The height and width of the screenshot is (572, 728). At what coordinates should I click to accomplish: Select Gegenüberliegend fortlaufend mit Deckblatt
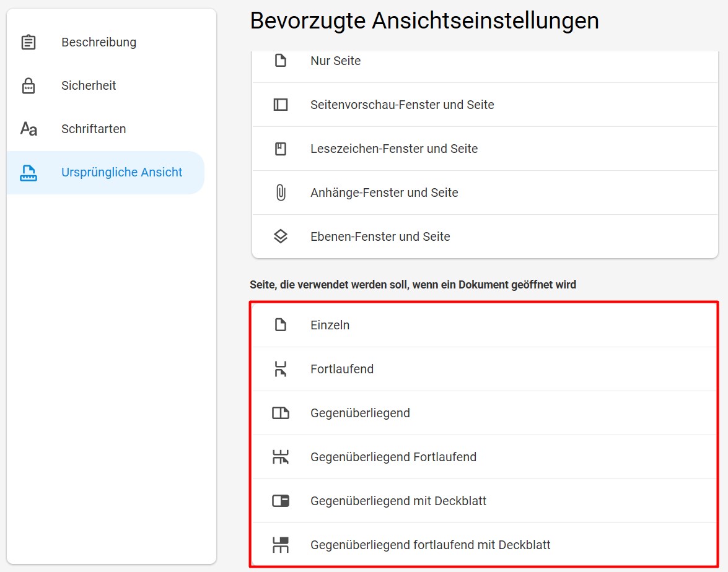(485, 545)
